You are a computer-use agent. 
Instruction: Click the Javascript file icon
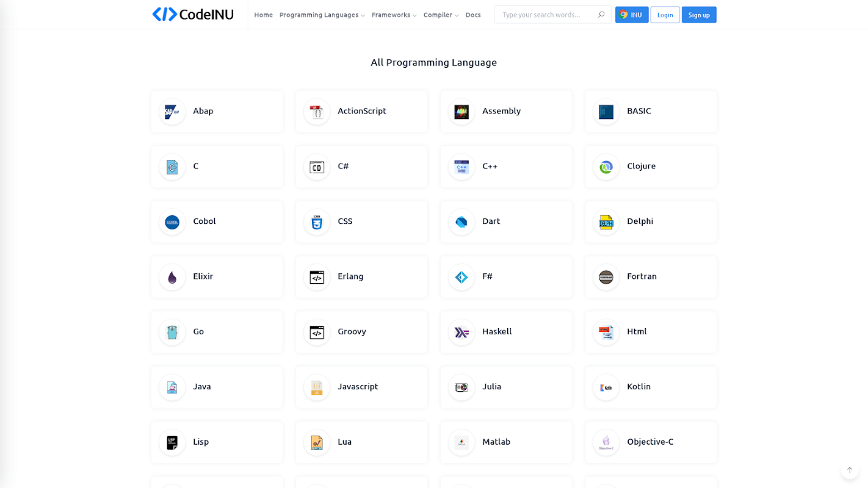(x=317, y=387)
